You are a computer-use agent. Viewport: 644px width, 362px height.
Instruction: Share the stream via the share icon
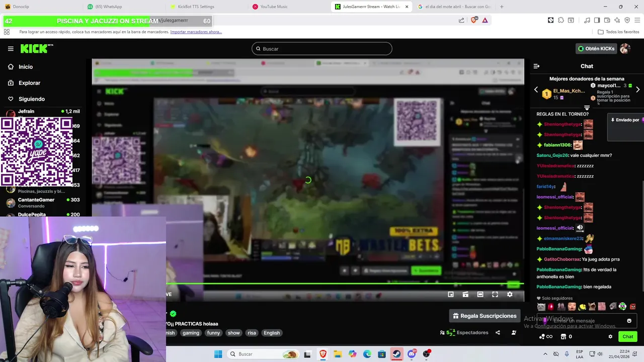[x=498, y=332]
